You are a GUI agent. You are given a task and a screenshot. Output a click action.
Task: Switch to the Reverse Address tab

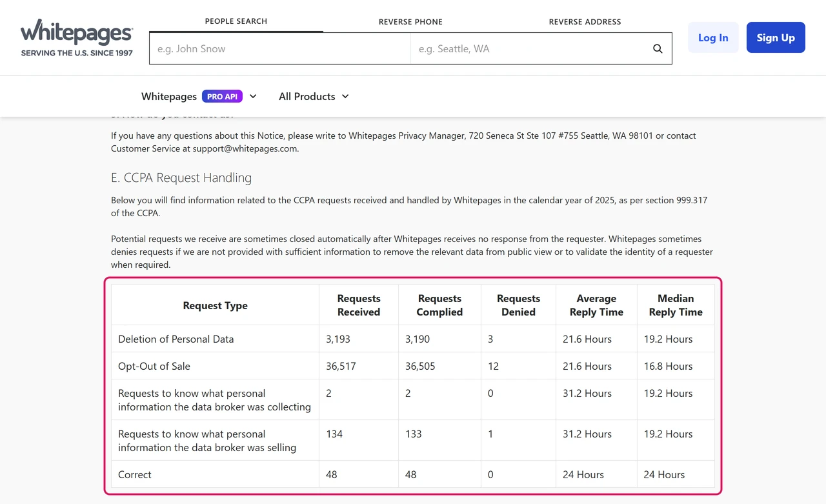[x=585, y=22]
